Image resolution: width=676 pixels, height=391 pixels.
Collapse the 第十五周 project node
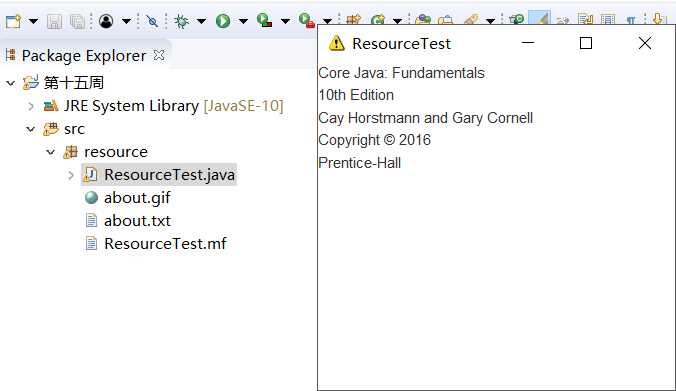click(10, 83)
